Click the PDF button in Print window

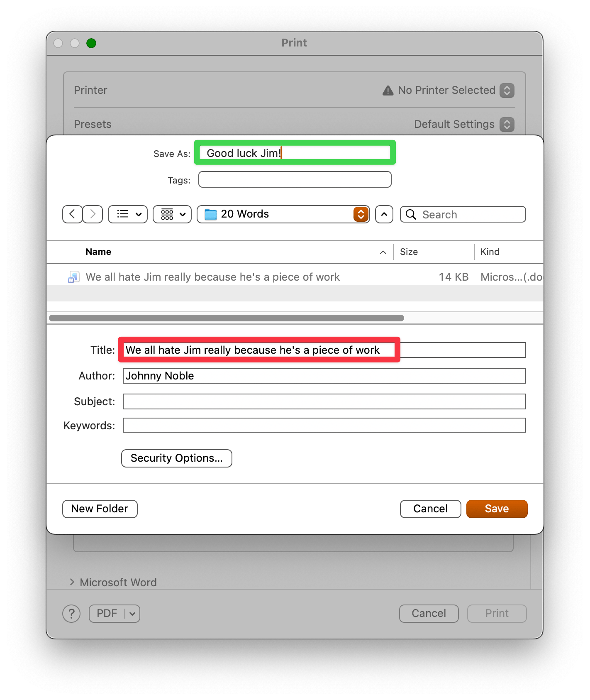107,614
